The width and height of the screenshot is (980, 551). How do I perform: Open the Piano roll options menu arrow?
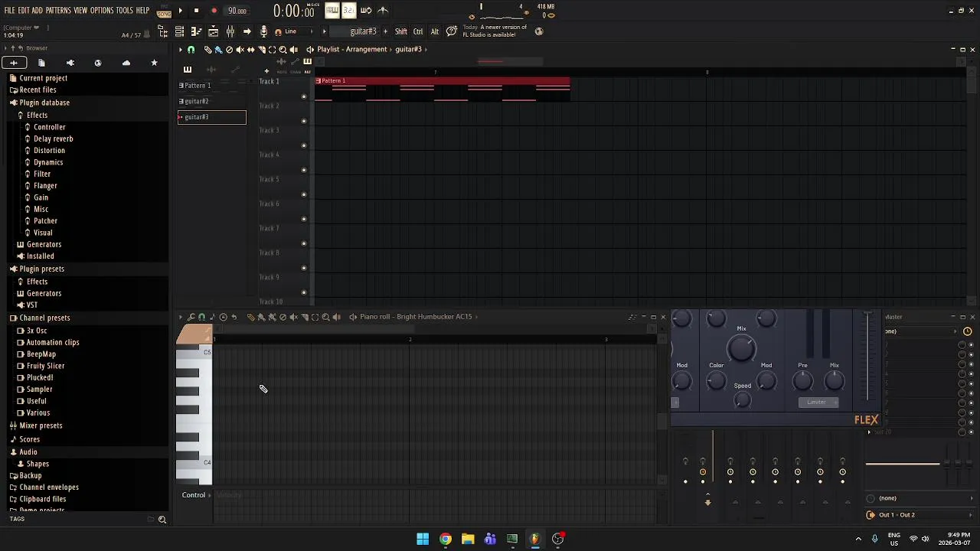181,317
